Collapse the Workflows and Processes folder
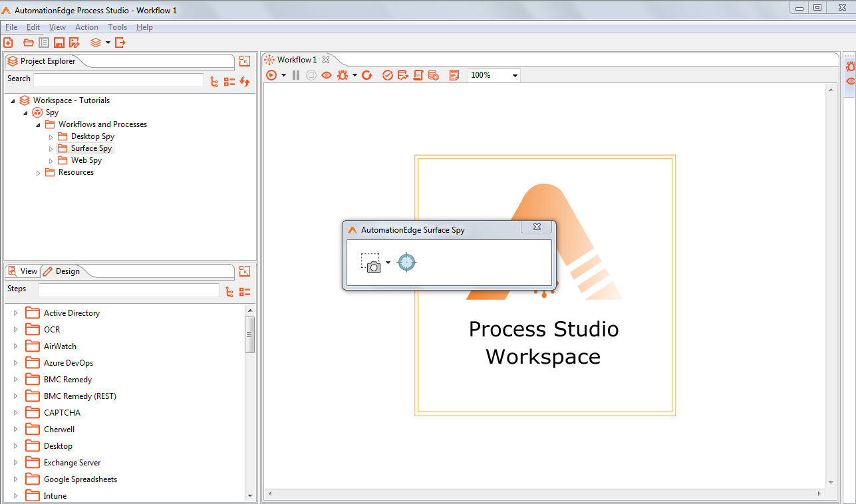 tap(38, 125)
